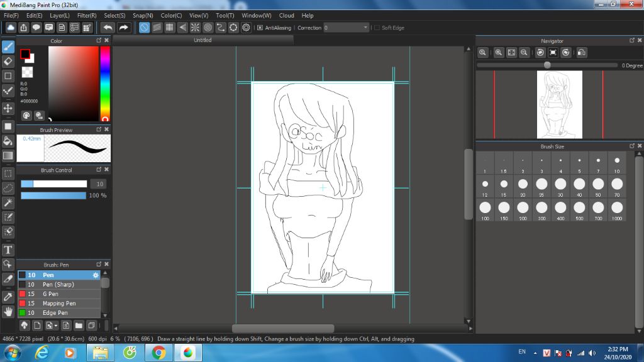Select the Eraser tool in left toolbar
The width and height of the screenshot is (644, 362).
tap(8, 61)
